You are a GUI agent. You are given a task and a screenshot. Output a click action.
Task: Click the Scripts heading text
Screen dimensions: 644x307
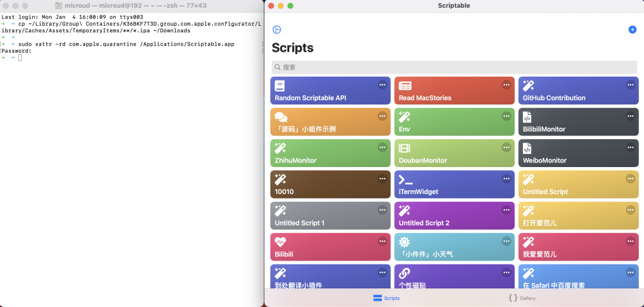click(292, 48)
